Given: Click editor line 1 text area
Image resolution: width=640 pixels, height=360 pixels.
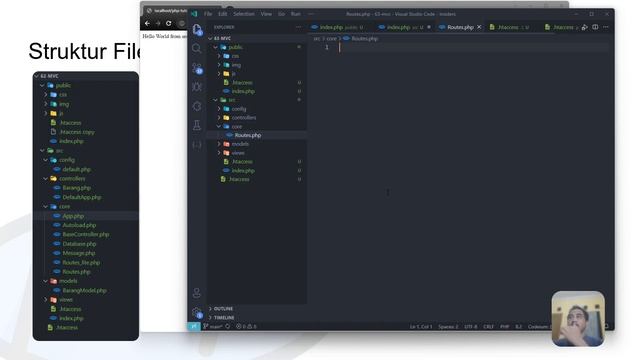Looking at the screenshot, I should tap(473, 47).
